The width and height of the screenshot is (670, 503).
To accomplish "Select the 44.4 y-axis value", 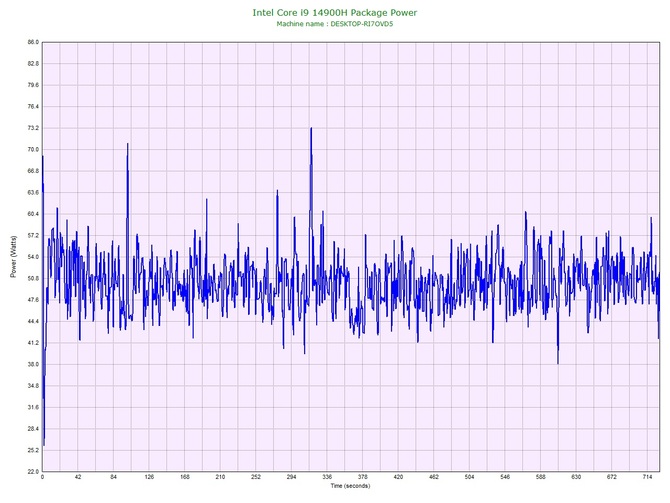I will click(33, 321).
